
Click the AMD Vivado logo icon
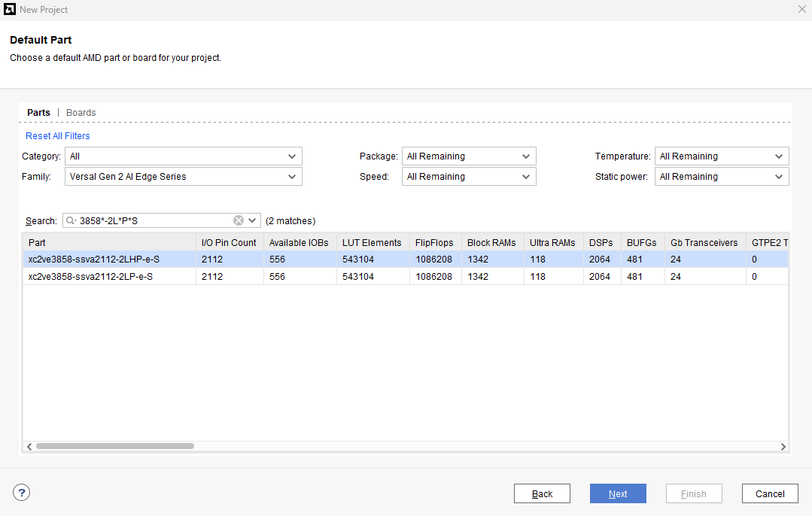[x=9, y=9]
